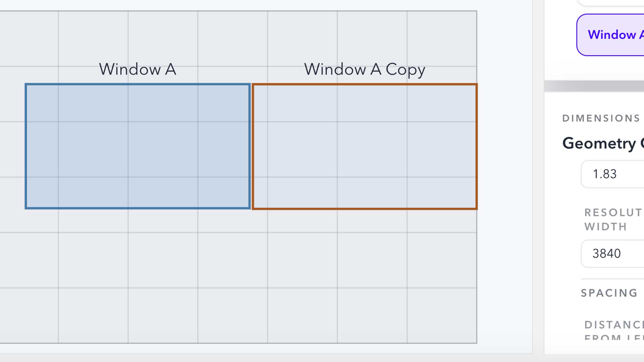This screenshot has height=362, width=644.
Task: Click the Window A Copy label text
Action: pos(365,69)
